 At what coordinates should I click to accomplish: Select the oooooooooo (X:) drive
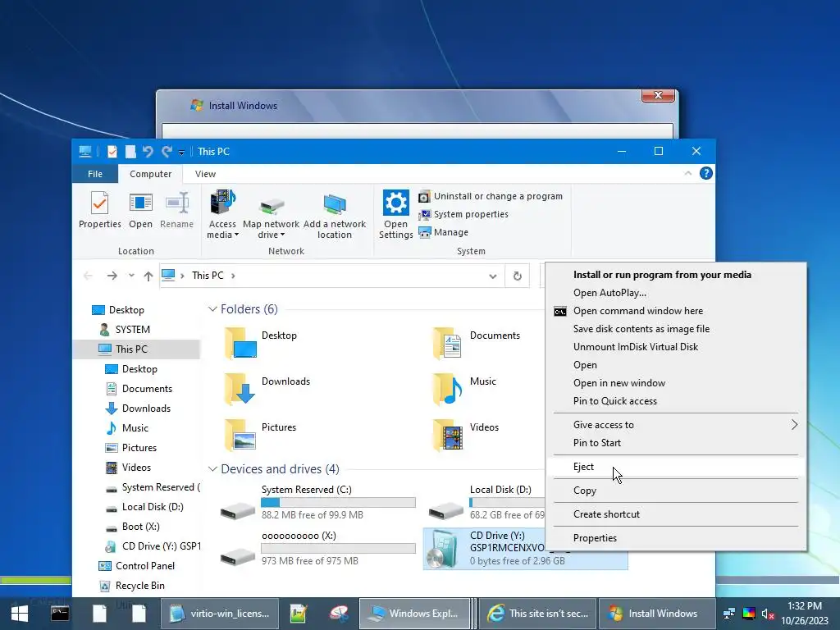(x=317, y=549)
